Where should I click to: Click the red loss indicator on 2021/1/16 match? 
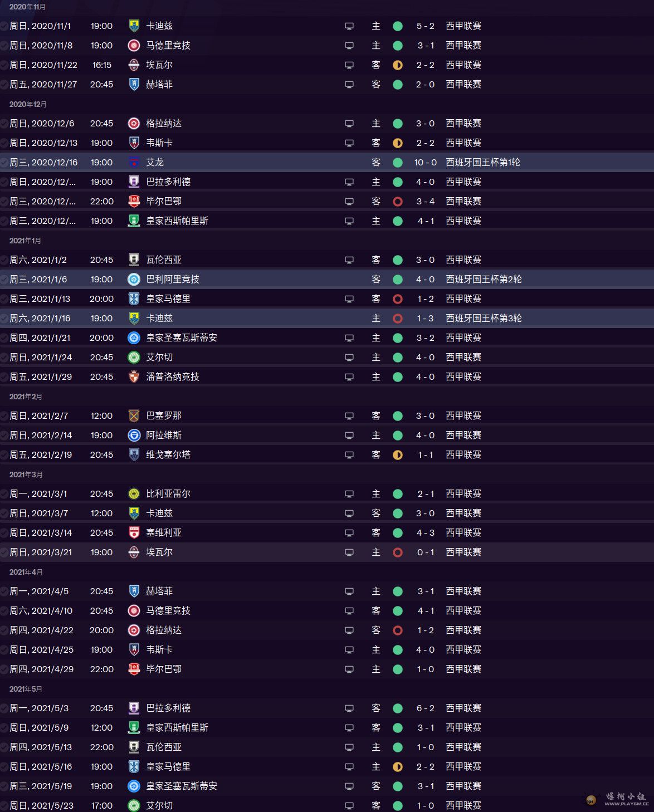[398, 319]
